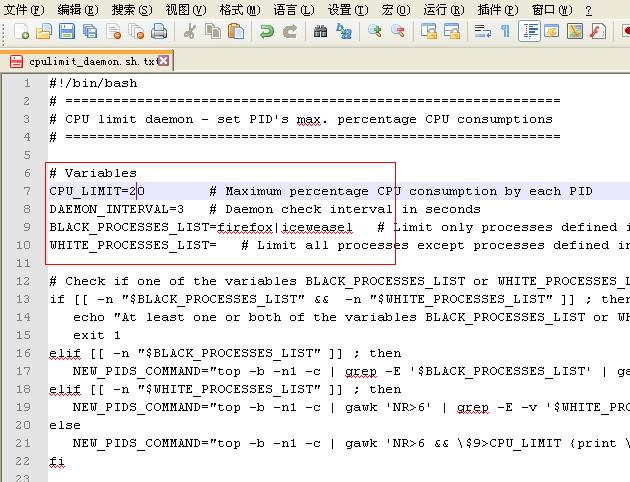Close the current document via toolbar icon

[114, 31]
